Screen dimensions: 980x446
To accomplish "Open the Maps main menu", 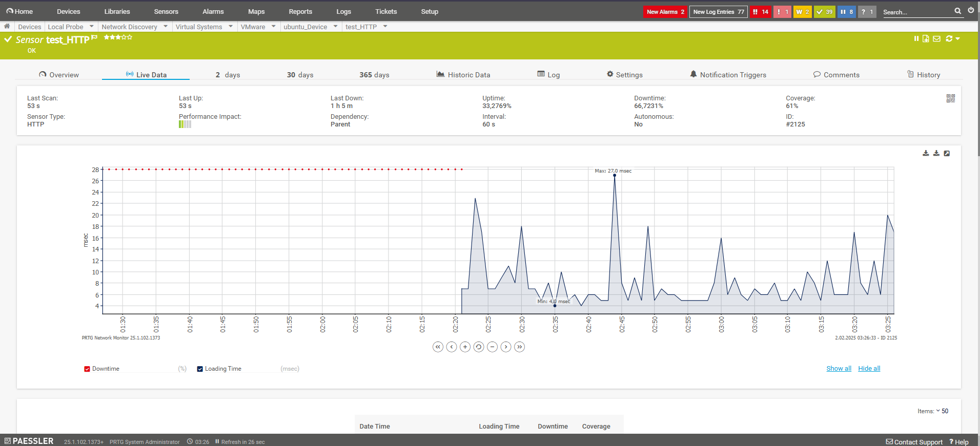I will [256, 11].
